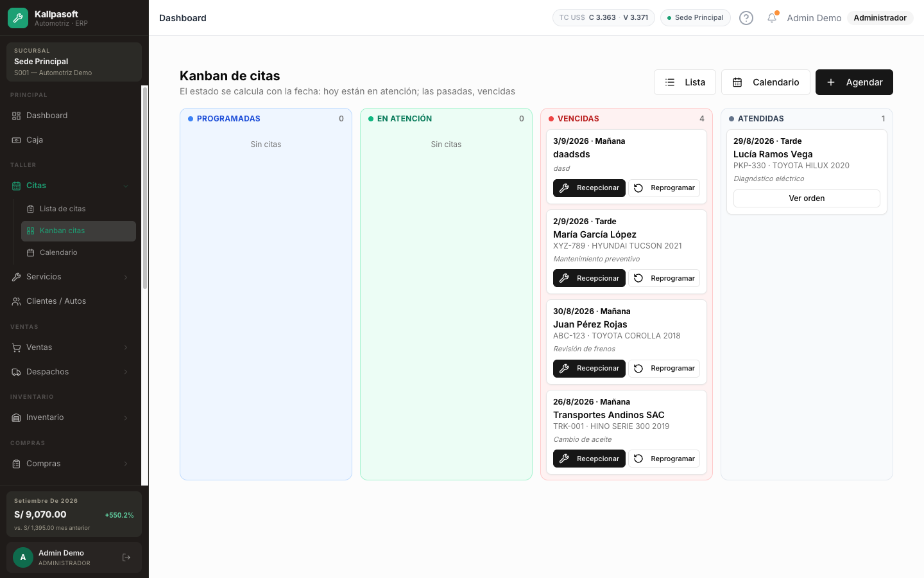Recepcionar María García López appointment

(x=589, y=278)
